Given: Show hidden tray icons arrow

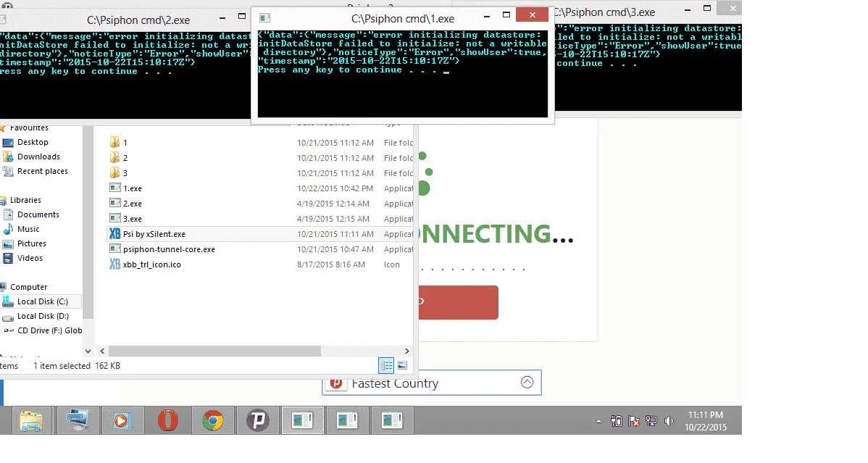Looking at the screenshot, I should pyautogui.click(x=598, y=422).
